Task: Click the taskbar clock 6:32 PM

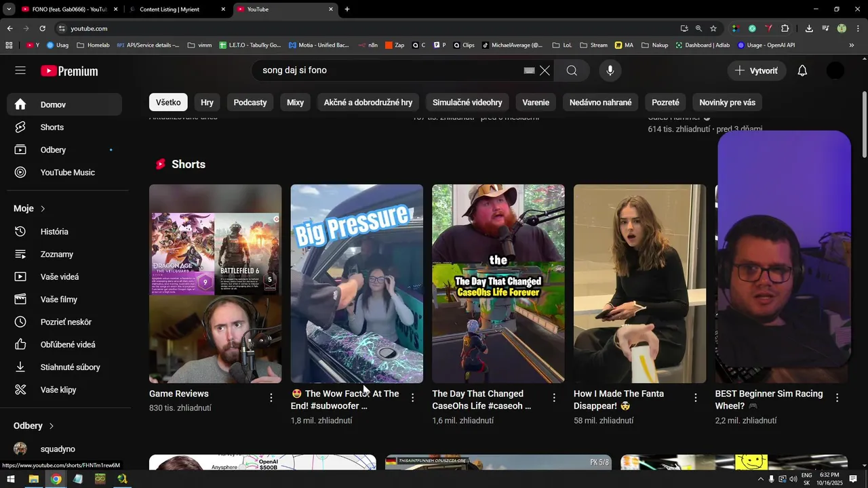Action: point(829,479)
